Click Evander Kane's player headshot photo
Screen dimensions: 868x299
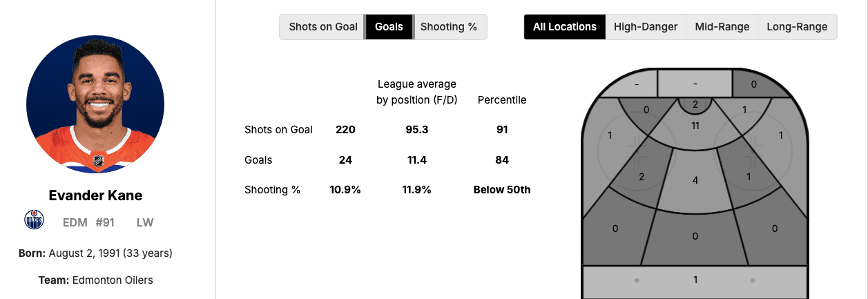(95, 104)
